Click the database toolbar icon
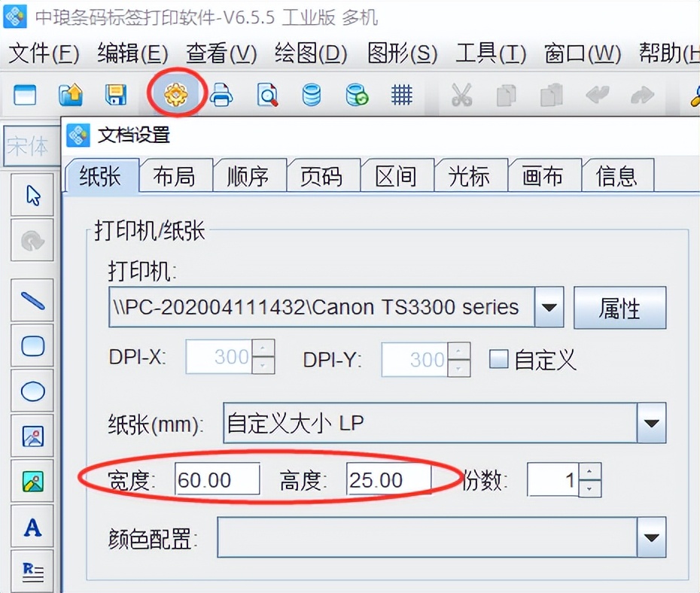The height and width of the screenshot is (593, 700). tap(312, 95)
